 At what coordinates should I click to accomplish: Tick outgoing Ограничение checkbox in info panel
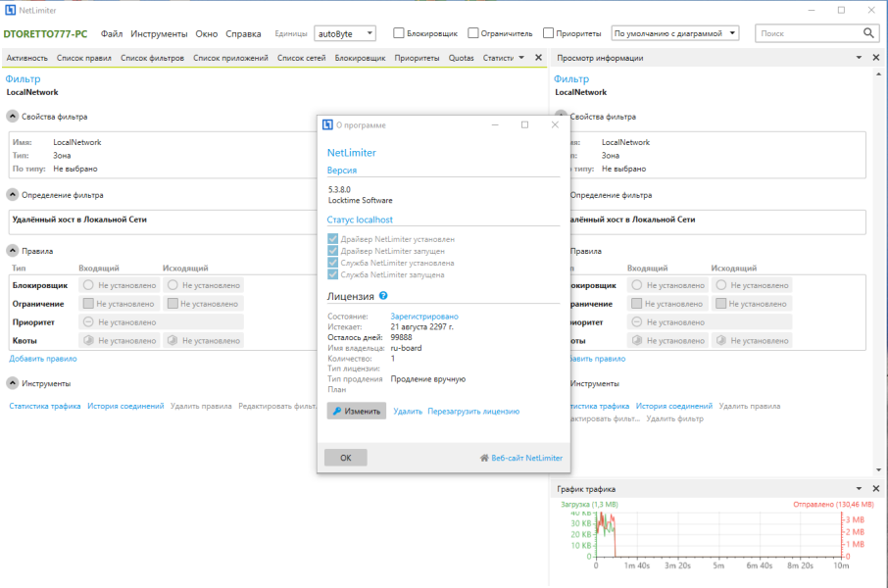pos(721,304)
